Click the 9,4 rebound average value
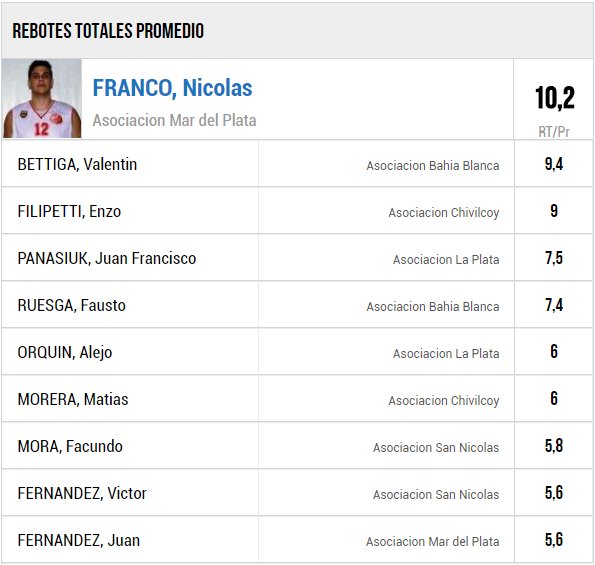 [x=554, y=164]
